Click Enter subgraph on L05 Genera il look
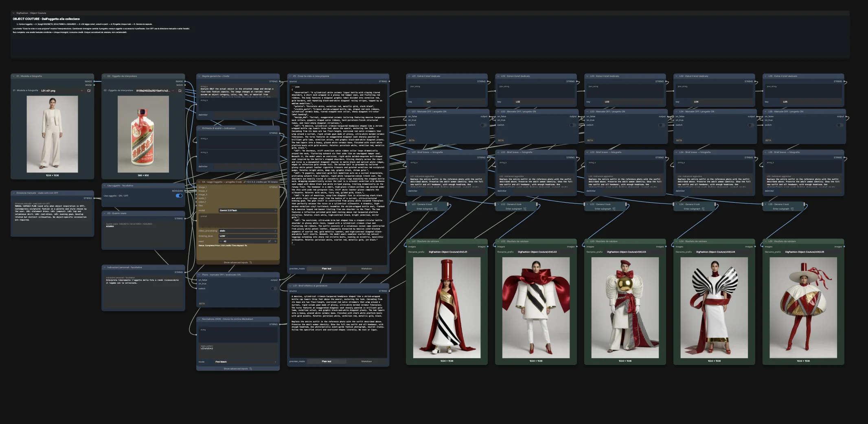This screenshot has width=868, height=424. (783, 209)
